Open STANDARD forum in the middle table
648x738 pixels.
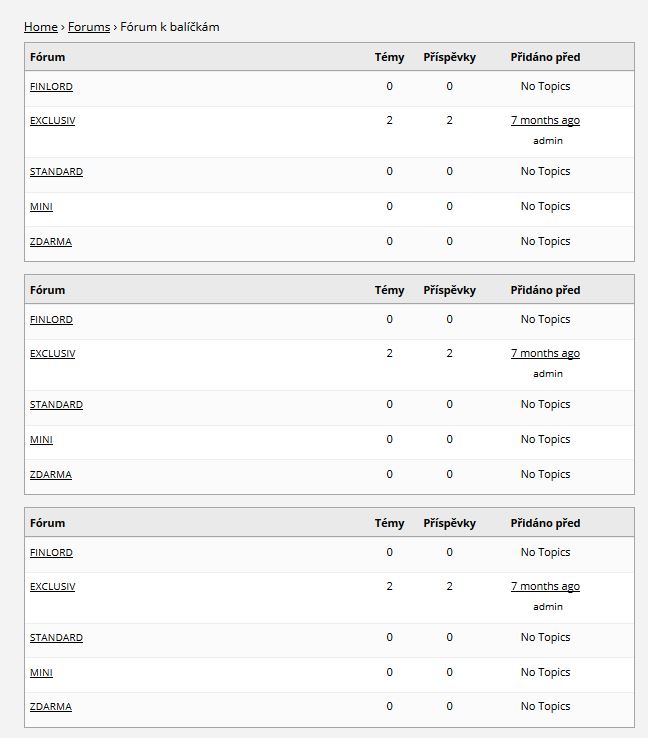pos(56,405)
